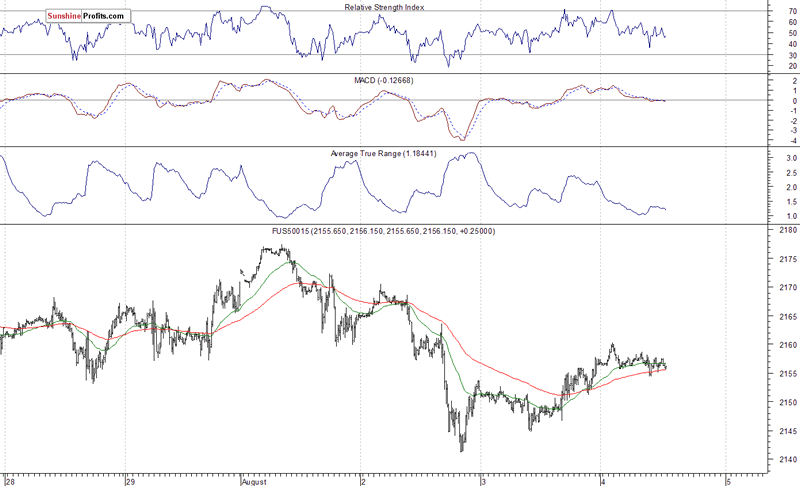Click the SunshineProfits.com logo
The height and width of the screenshot is (486, 800).
(89, 17)
